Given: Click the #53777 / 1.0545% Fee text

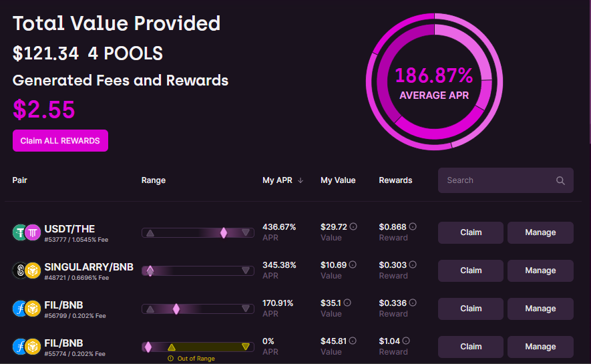Looking at the screenshot, I should (x=76, y=240).
